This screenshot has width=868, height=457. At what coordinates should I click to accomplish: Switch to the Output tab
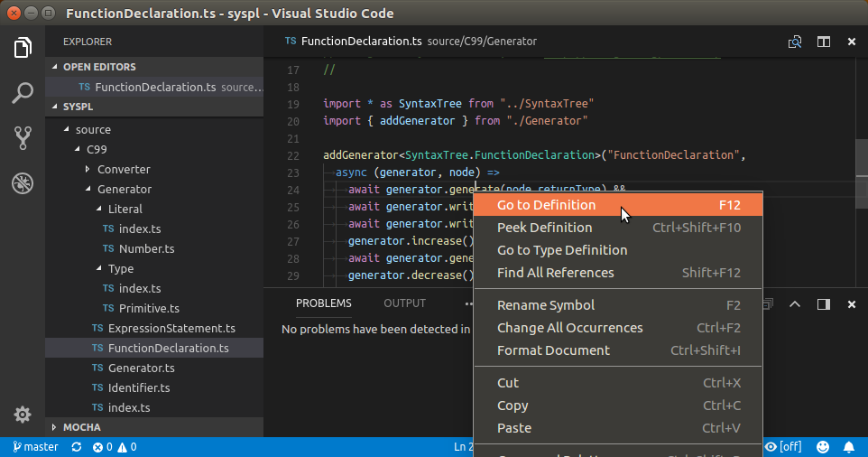pyautogui.click(x=404, y=303)
